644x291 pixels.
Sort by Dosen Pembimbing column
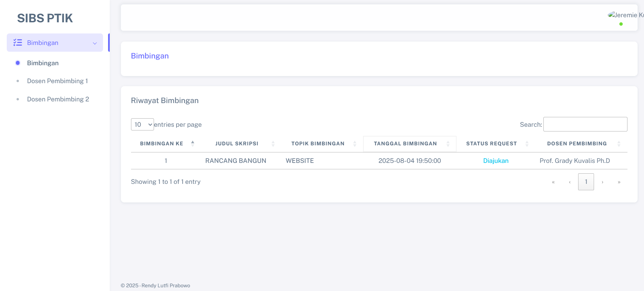[581, 144]
